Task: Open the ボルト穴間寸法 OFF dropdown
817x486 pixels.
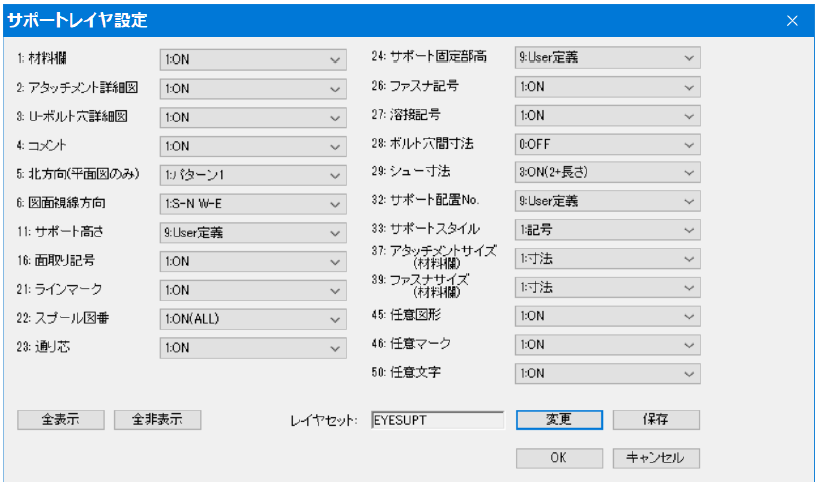Action: (608, 144)
